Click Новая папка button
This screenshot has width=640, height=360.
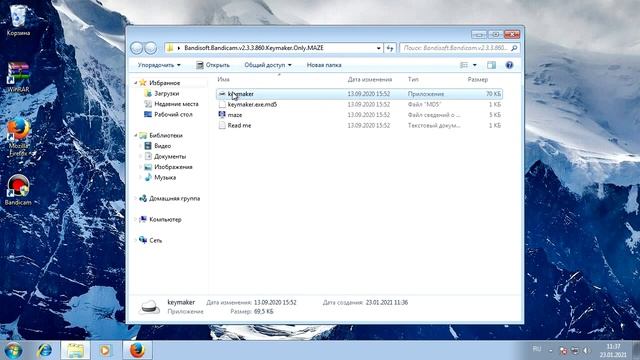tap(324, 65)
